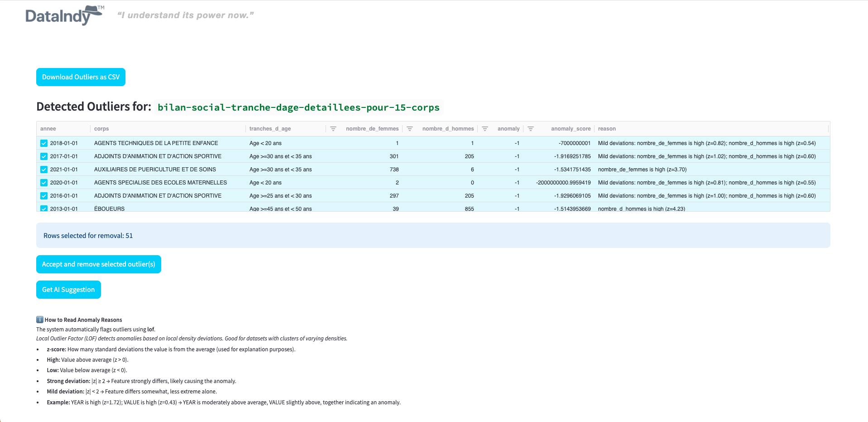Image resolution: width=868 pixels, height=422 pixels.
Task: Click the reason column header
Action: [x=607, y=129]
